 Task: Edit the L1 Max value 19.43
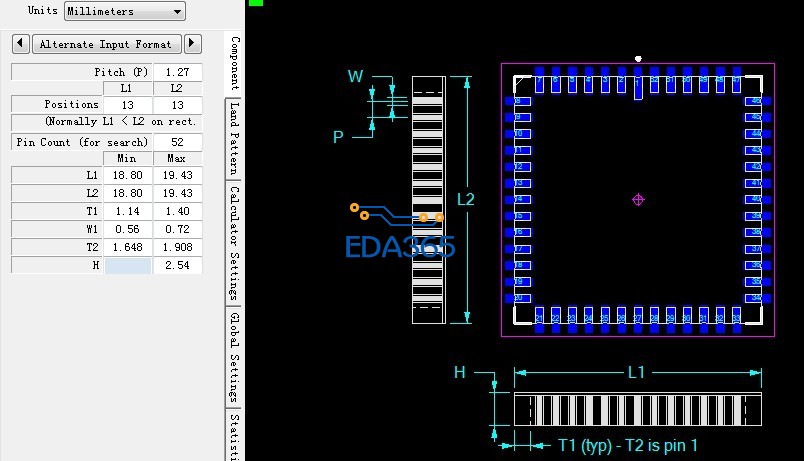coord(177,175)
